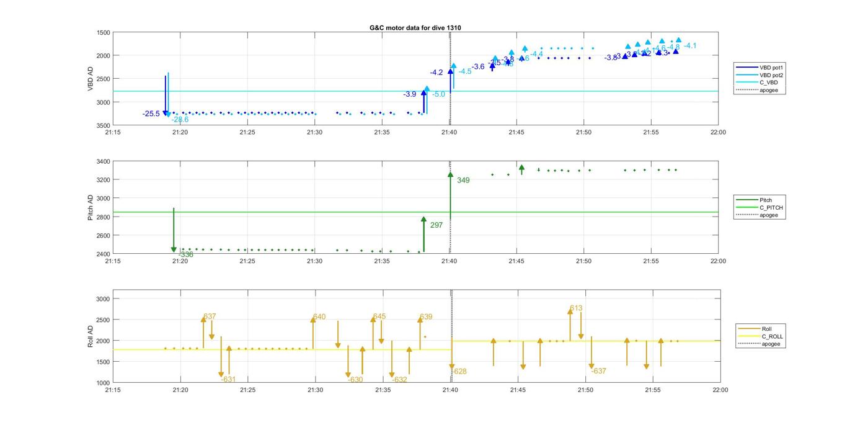868x430 pixels.
Task: Select the -336 pitch data label
Action: 186,254
